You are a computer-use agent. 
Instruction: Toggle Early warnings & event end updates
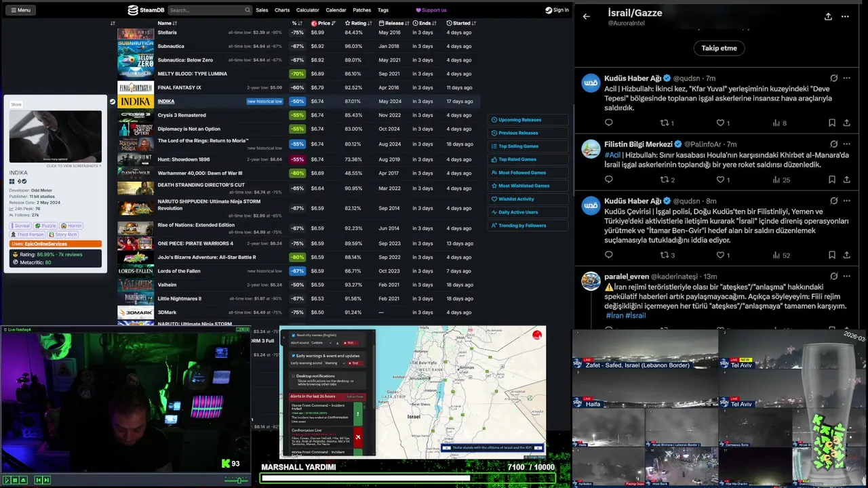294,356
